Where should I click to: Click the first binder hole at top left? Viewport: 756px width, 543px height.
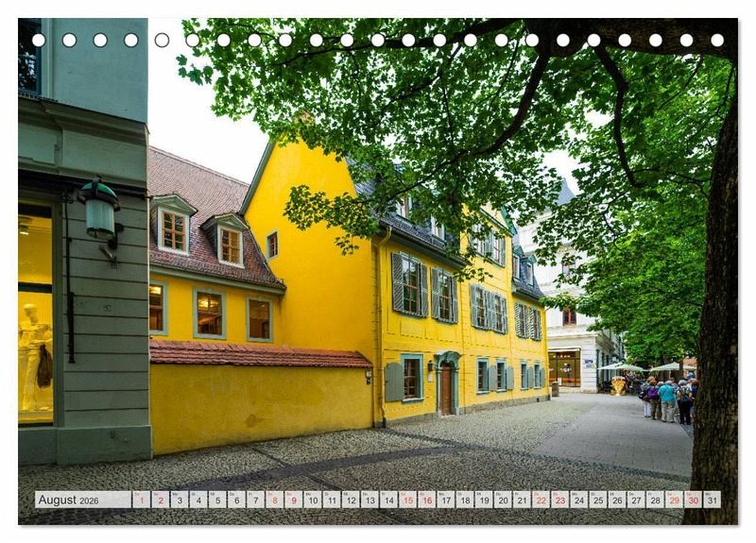[x=39, y=41]
